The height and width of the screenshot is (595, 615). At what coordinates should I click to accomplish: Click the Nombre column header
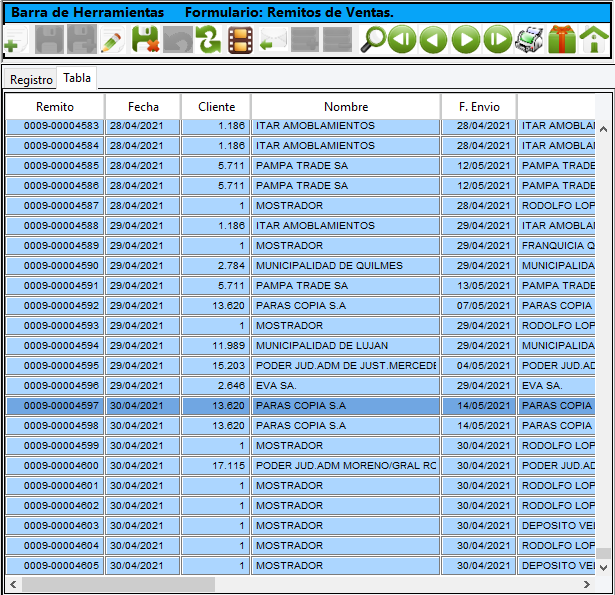346,107
